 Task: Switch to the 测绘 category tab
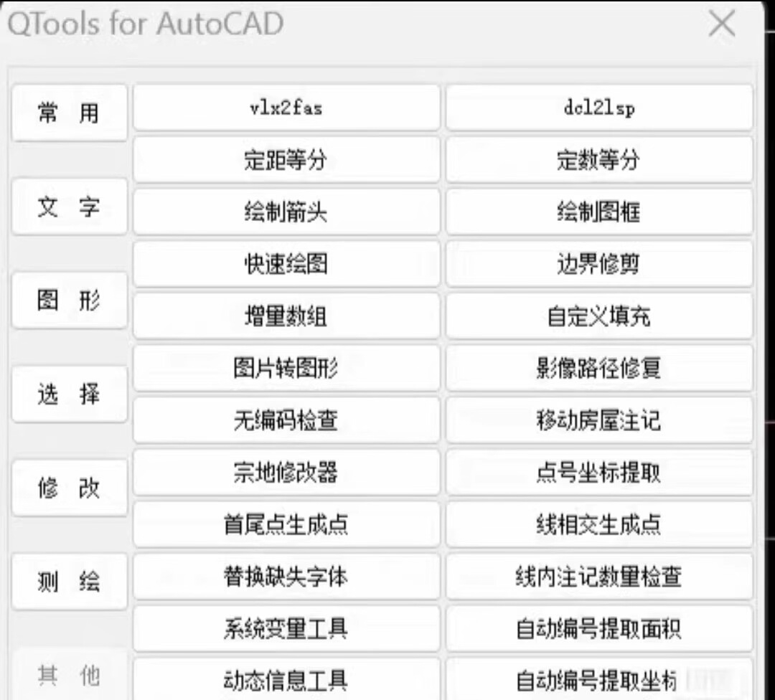(69, 581)
